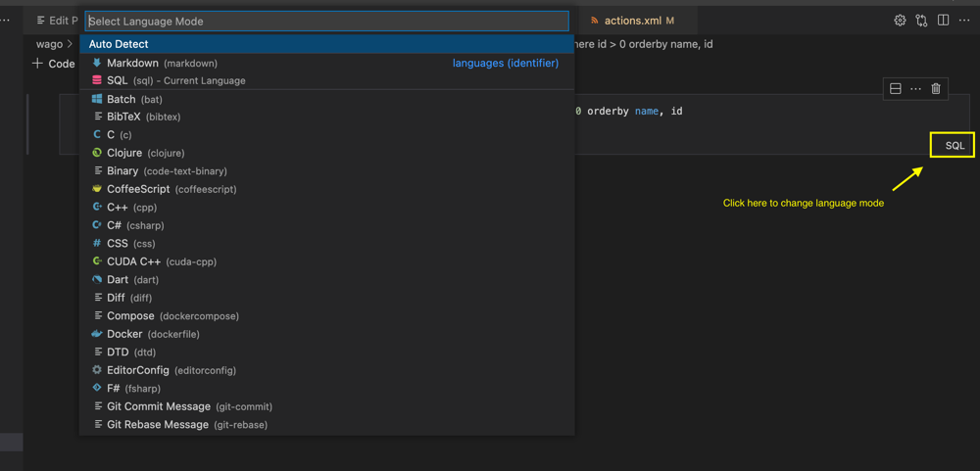The width and height of the screenshot is (980, 471).
Task: Select Compose (dockercompose) language
Action: point(327,315)
